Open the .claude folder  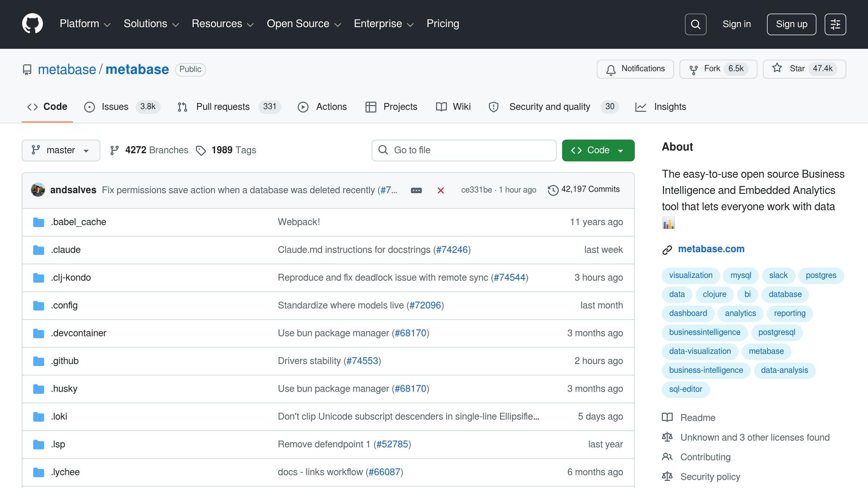[x=66, y=250]
